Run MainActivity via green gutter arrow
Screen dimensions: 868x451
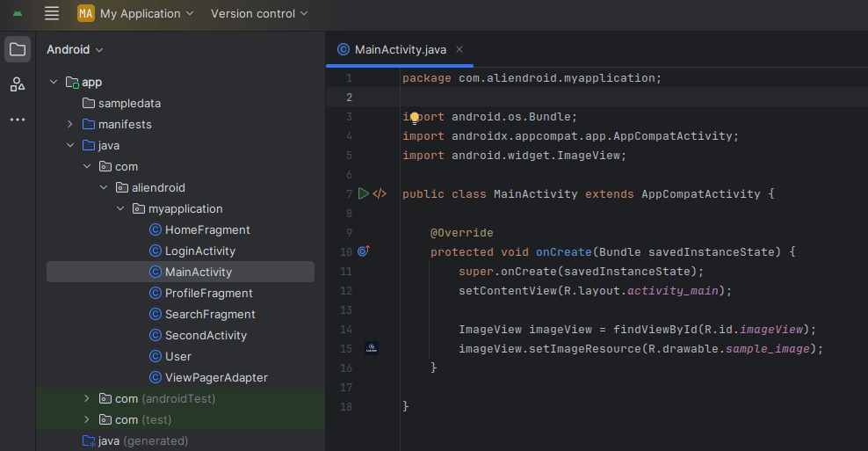click(x=363, y=193)
